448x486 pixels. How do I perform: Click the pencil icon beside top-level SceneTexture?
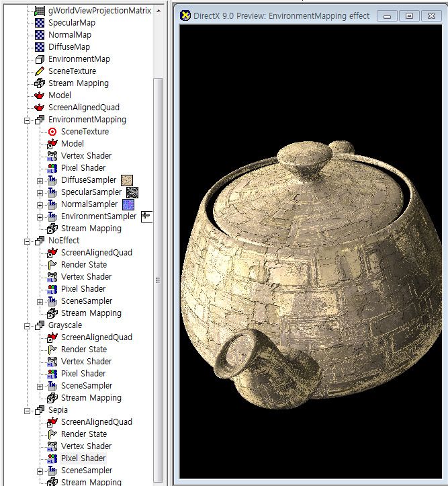point(40,71)
